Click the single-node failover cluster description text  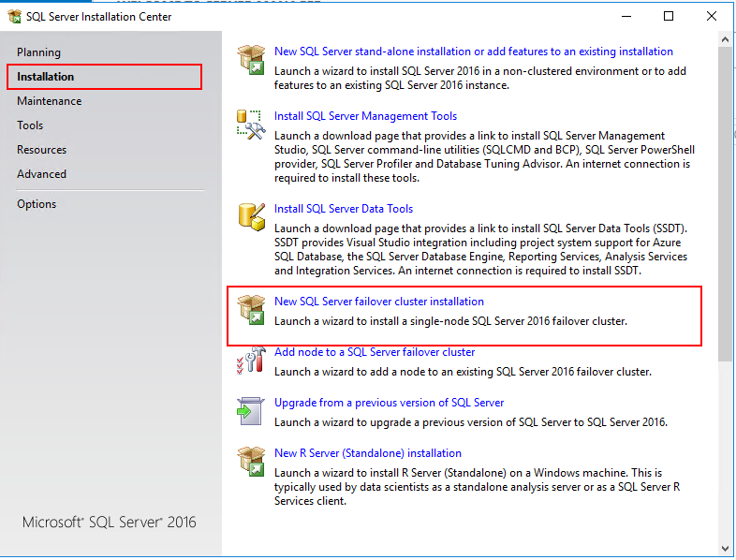pos(450,321)
